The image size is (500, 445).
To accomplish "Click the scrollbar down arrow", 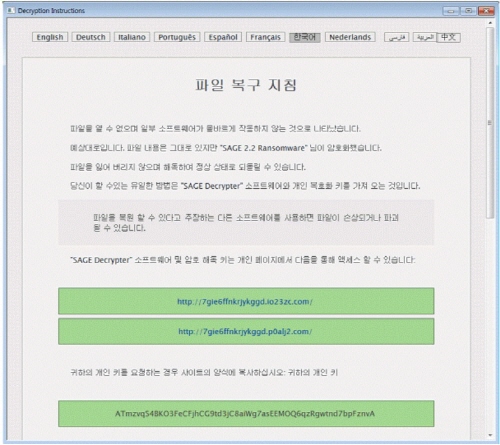I will tap(490, 435).
